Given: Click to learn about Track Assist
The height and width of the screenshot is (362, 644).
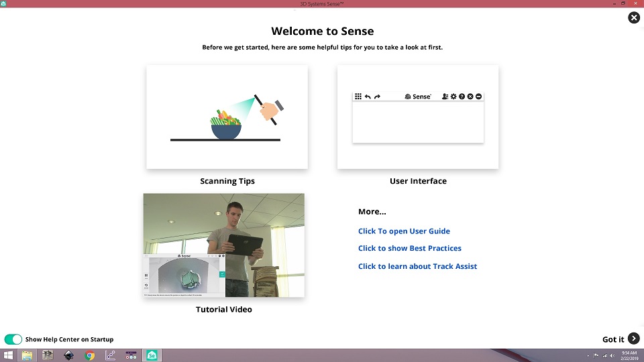Looking at the screenshot, I should click(x=417, y=266).
